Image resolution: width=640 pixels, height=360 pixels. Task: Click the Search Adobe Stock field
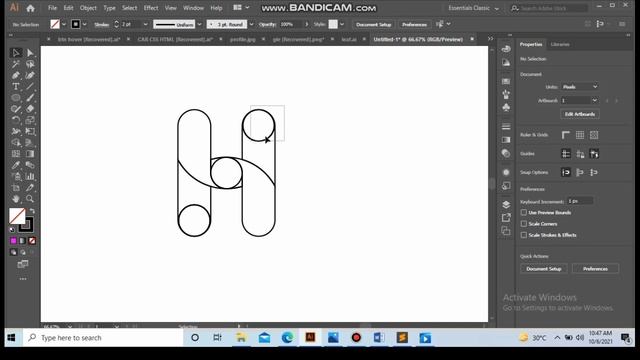(549, 8)
